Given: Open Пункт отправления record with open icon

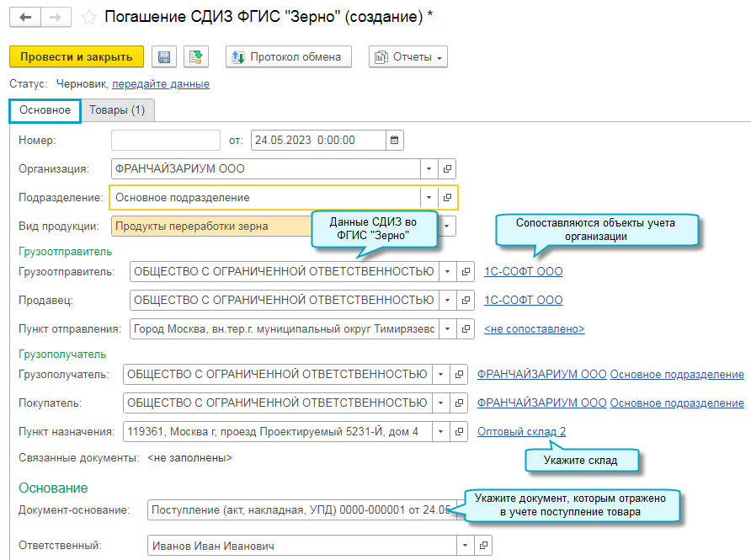Looking at the screenshot, I should coord(466,329).
